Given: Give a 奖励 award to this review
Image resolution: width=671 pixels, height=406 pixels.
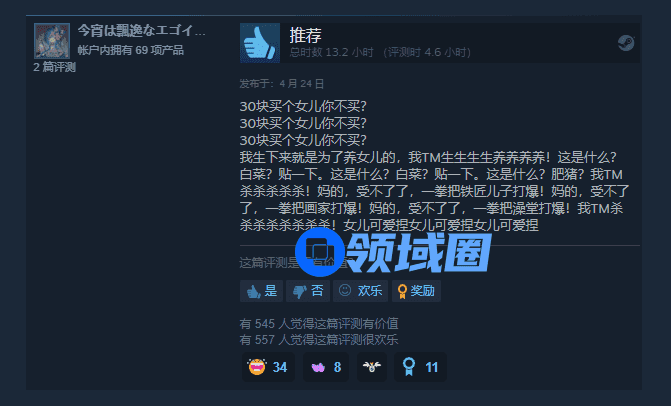Looking at the screenshot, I should [416, 291].
